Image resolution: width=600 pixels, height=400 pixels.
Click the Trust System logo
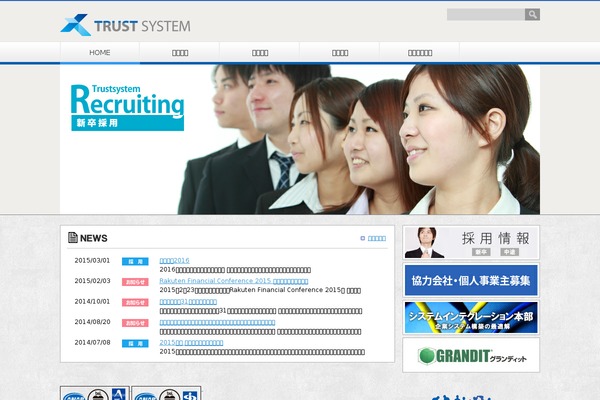[124, 25]
